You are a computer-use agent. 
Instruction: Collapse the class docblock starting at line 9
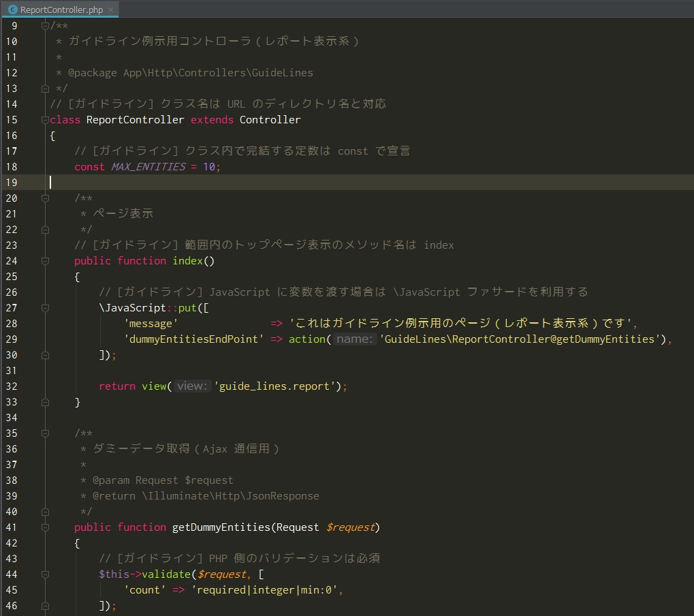(x=45, y=26)
